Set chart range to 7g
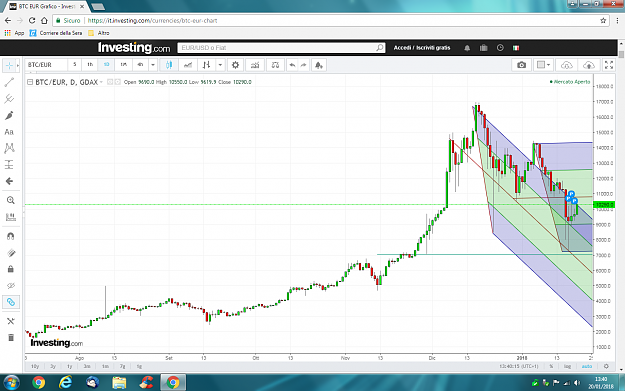 pyautogui.click(x=122, y=366)
